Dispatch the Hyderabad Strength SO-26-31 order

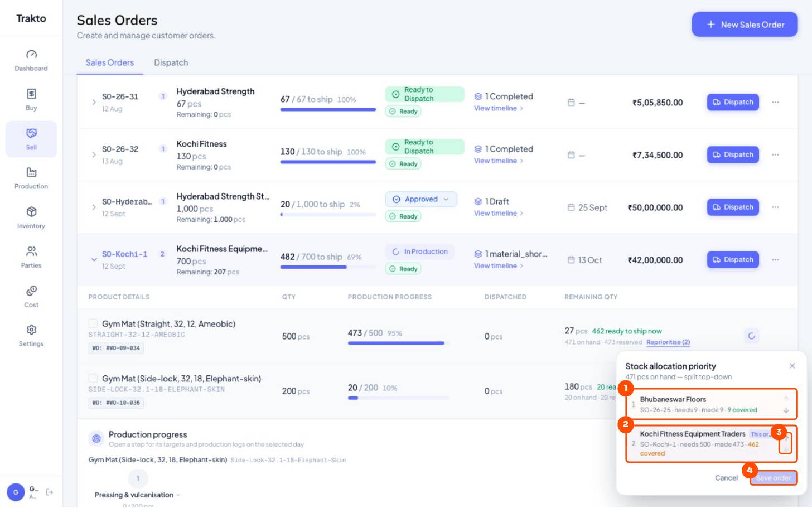[x=733, y=102]
